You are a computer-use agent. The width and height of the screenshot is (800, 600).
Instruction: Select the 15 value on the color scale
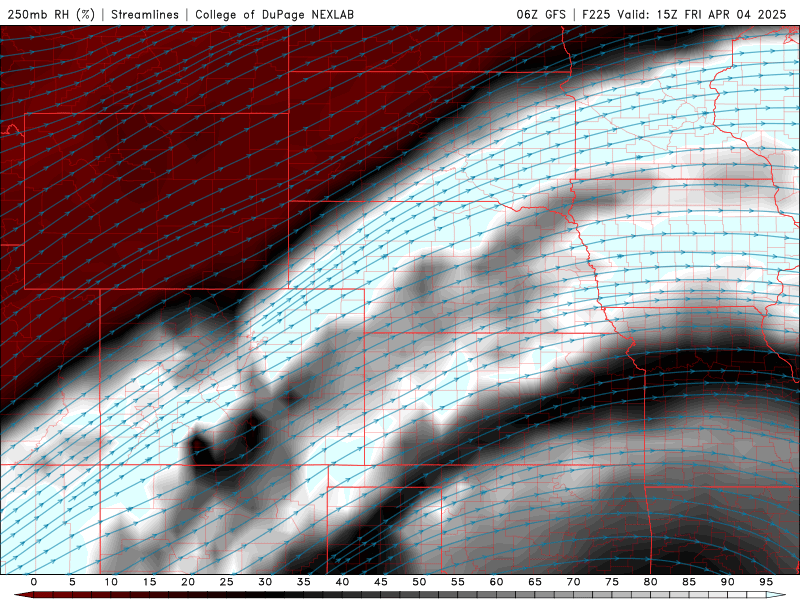149,582
